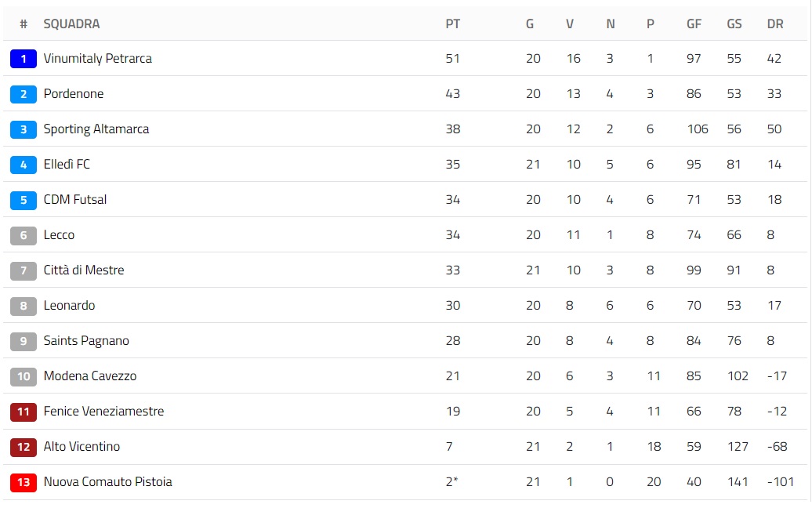Click the blue position 1 badge
This screenshot has width=812, height=508.
pyautogui.click(x=24, y=59)
